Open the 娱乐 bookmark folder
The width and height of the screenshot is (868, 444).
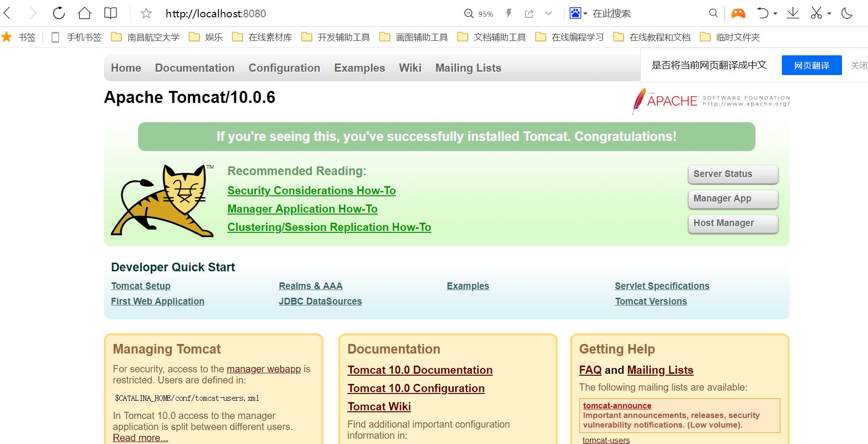[206, 37]
